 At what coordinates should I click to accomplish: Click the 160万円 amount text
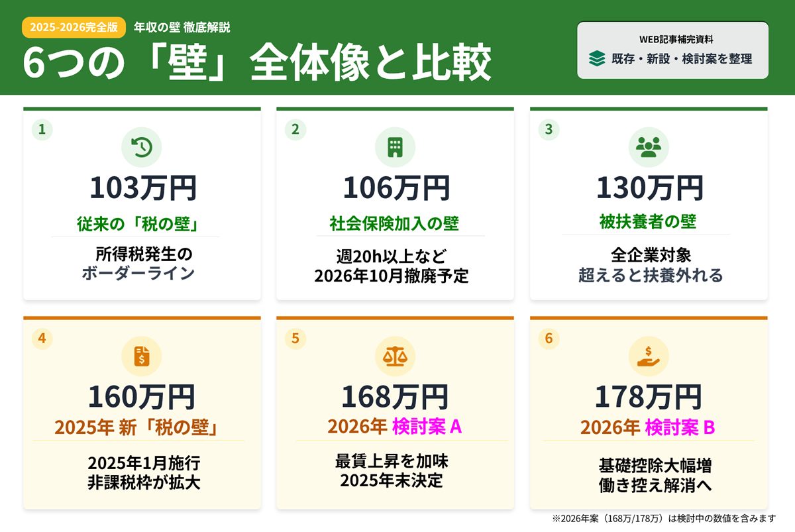[142, 397]
